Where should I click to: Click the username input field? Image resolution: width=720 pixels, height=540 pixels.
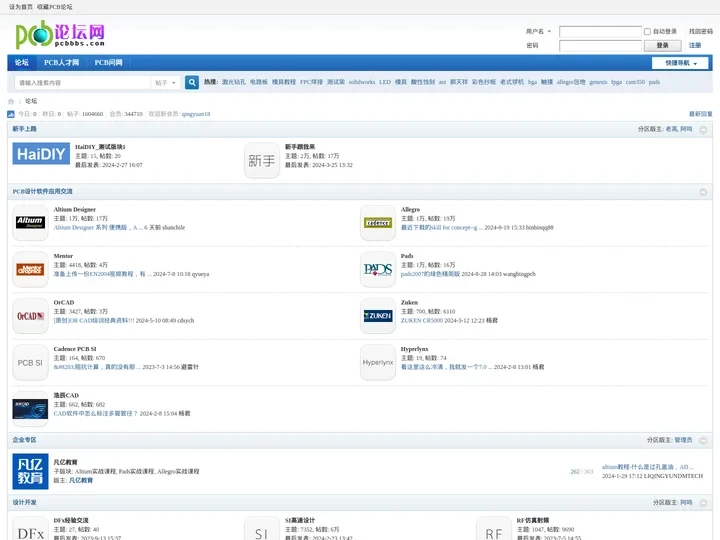point(600,31)
